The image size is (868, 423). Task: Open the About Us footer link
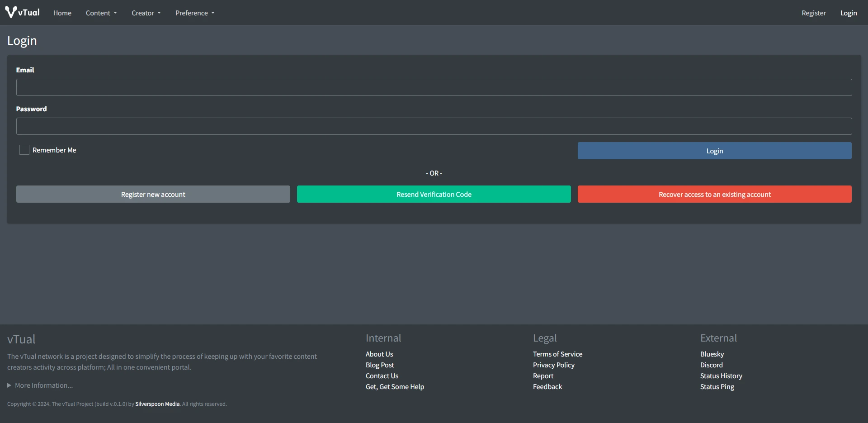(379, 354)
